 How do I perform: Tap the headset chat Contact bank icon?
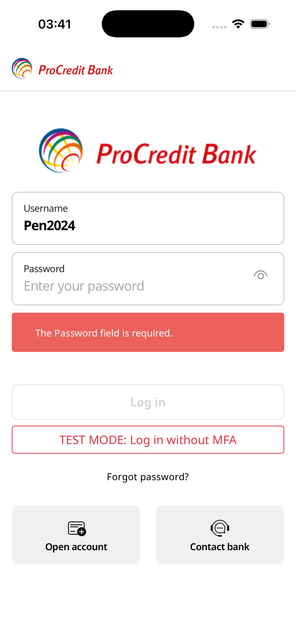pyautogui.click(x=220, y=528)
